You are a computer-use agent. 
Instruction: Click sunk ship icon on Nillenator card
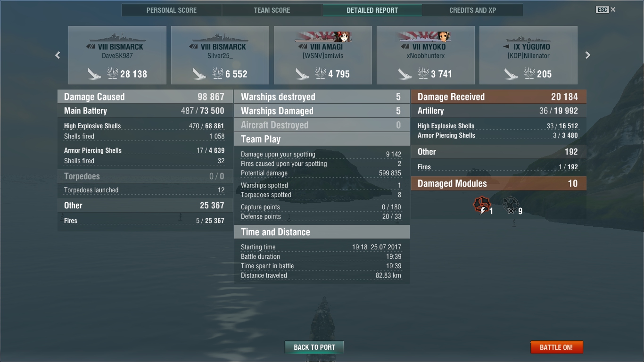[x=511, y=74]
